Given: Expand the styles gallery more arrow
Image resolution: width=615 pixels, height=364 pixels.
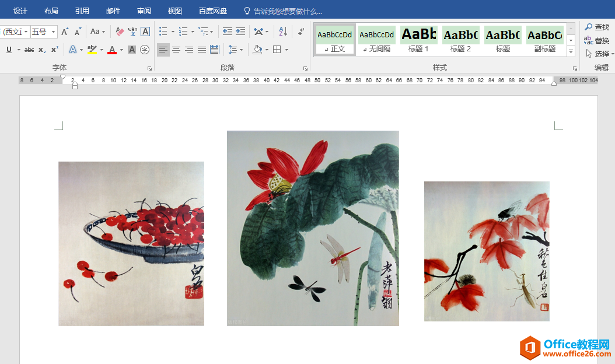Looking at the screenshot, I should pyautogui.click(x=571, y=51).
